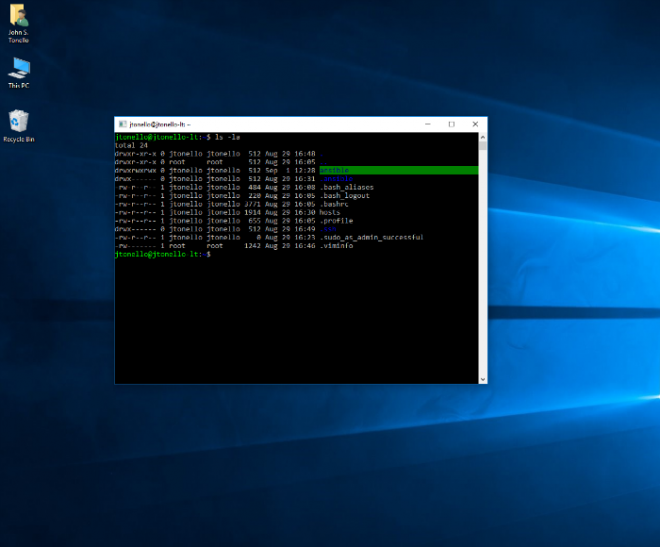Click the empty prompt on the last line
The image size is (660, 547).
pos(162,254)
